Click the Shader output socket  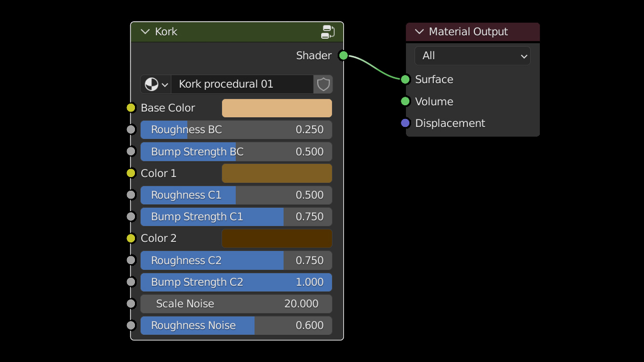tap(343, 55)
